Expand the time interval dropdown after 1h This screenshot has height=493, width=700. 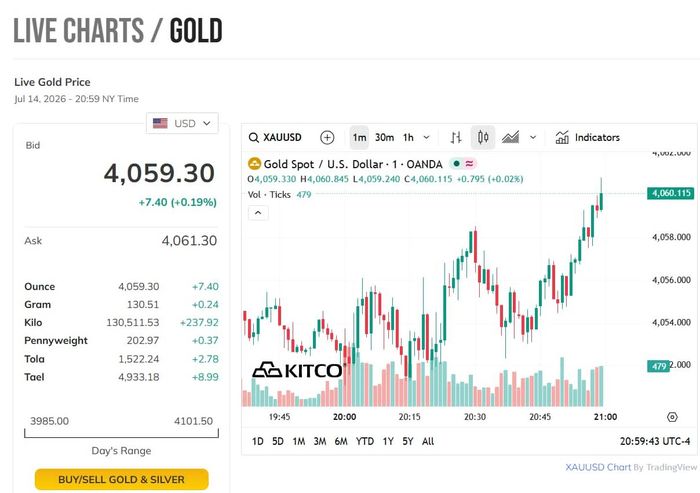click(426, 138)
